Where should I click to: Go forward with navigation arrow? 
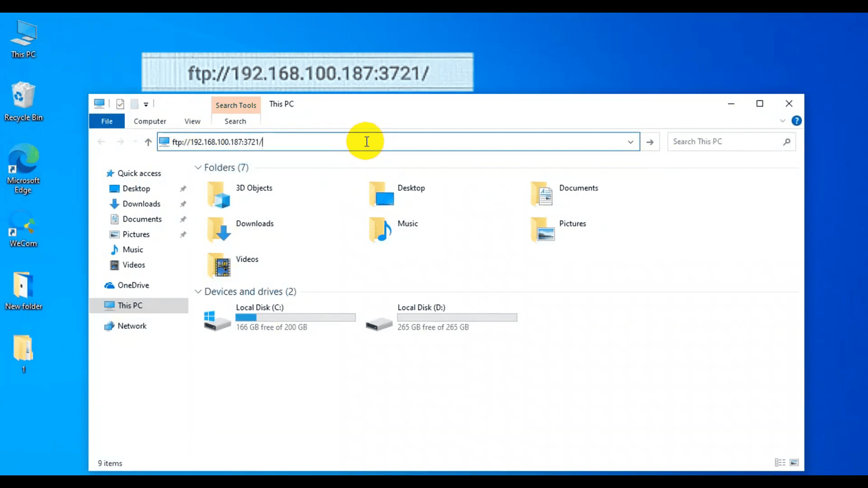coord(120,142)
